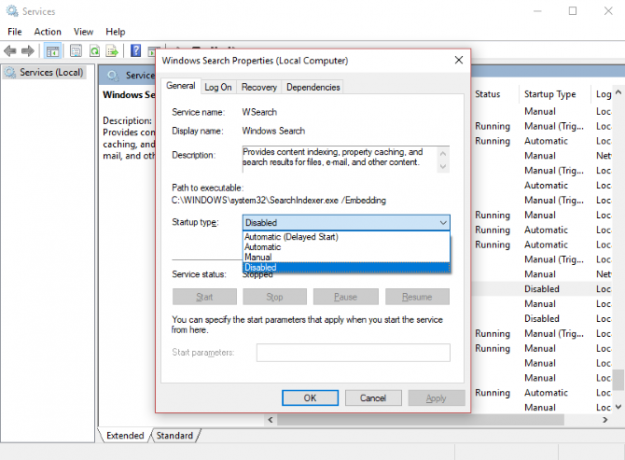Open the Action menu

pos(47,31)
